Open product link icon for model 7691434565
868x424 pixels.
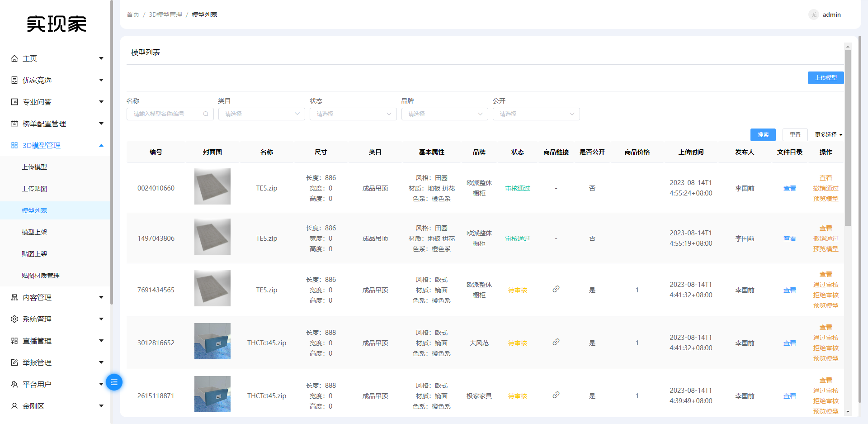556,289
